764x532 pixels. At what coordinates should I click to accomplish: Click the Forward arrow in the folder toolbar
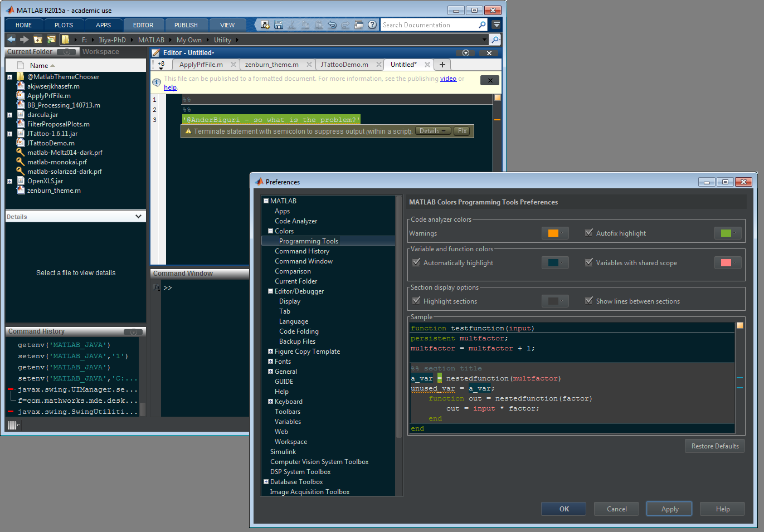24,40
